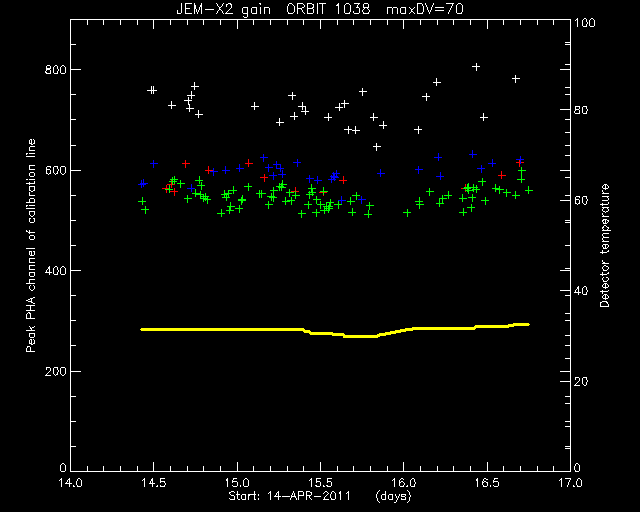The image size is (640, 512).
Task: Click the 40 label on right temperature axis
Action: (x=581, y=291)
